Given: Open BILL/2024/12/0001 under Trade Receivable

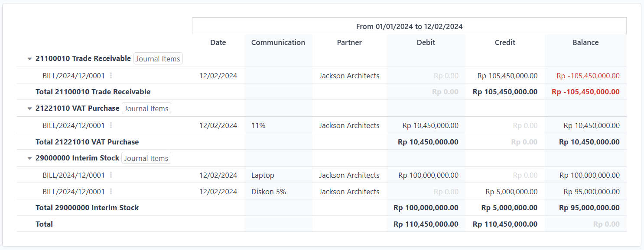Looking at the screenshot, I should click(74, 76).
